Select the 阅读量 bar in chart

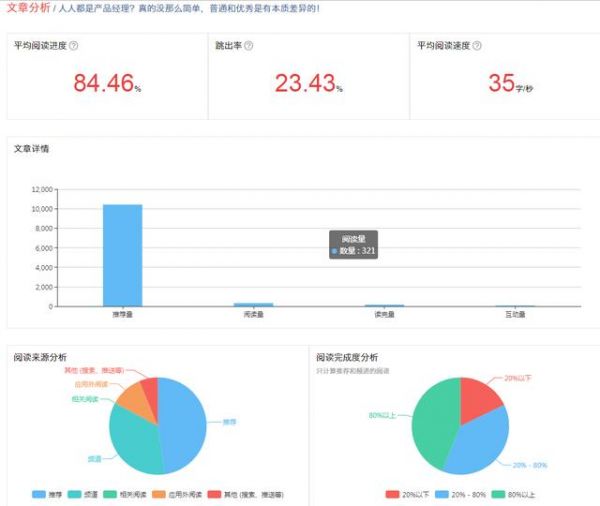point(253,304)
